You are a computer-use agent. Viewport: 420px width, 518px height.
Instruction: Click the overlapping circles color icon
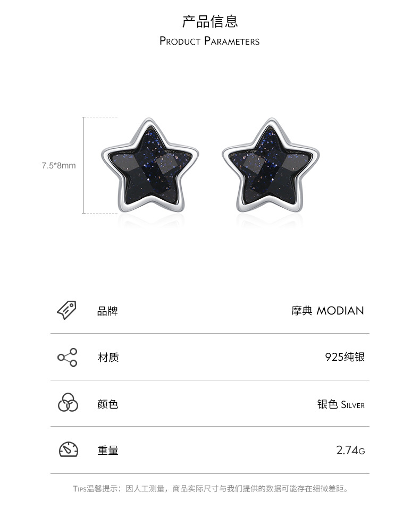pos(68,403)
